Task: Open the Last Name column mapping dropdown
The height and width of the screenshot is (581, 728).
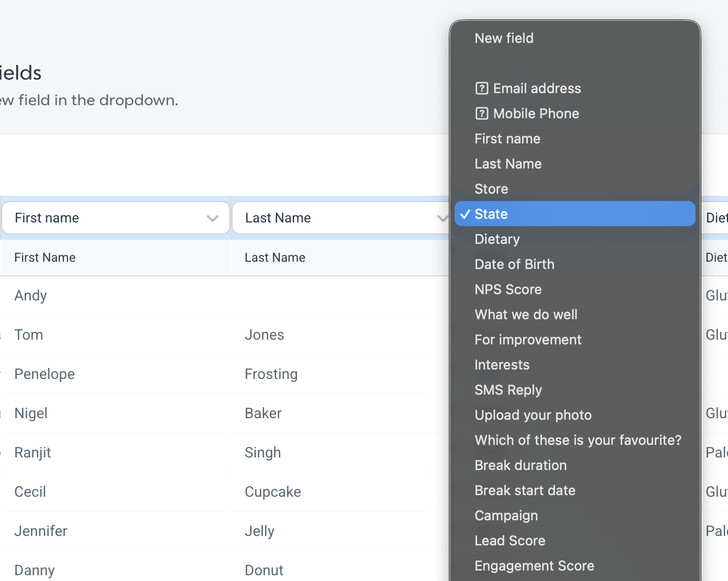Action: 340,218
